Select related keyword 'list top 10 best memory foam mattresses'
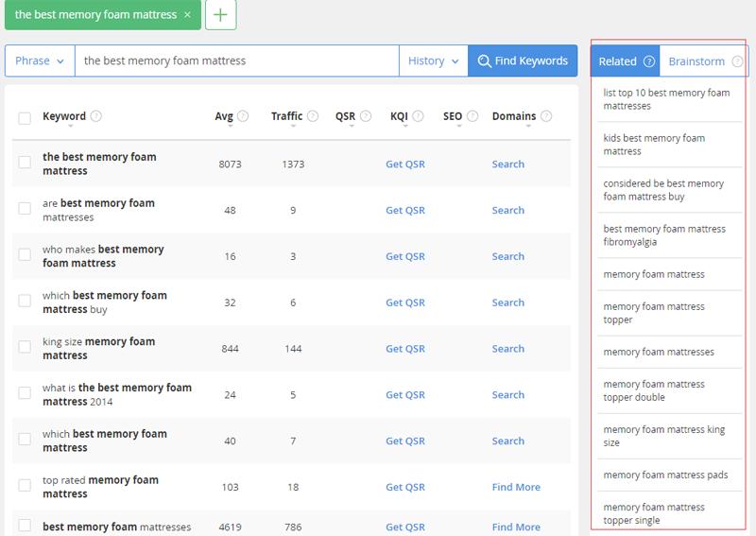The image size is (756, 536). [x=666, y=99]
